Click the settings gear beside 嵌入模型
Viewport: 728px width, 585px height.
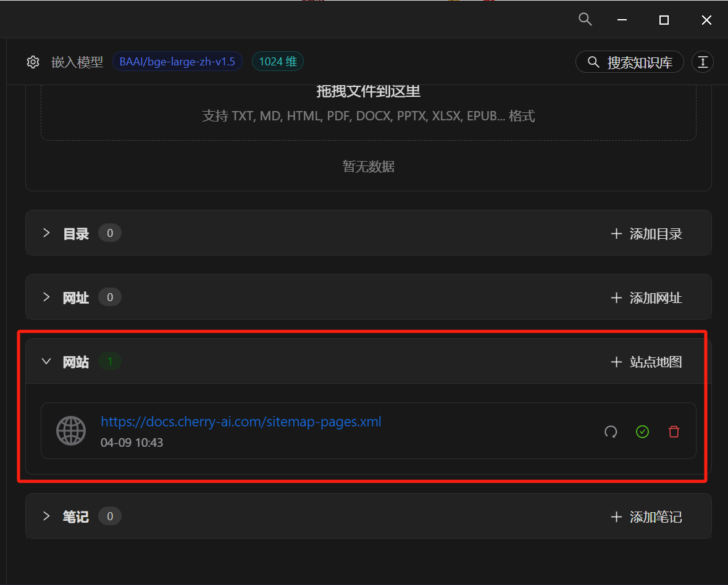click(33, 62)
